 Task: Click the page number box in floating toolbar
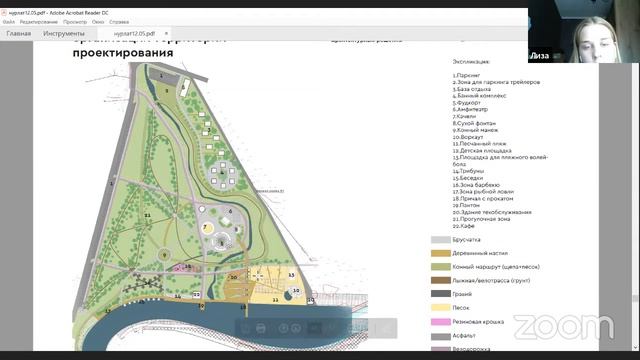click(314, 328)
